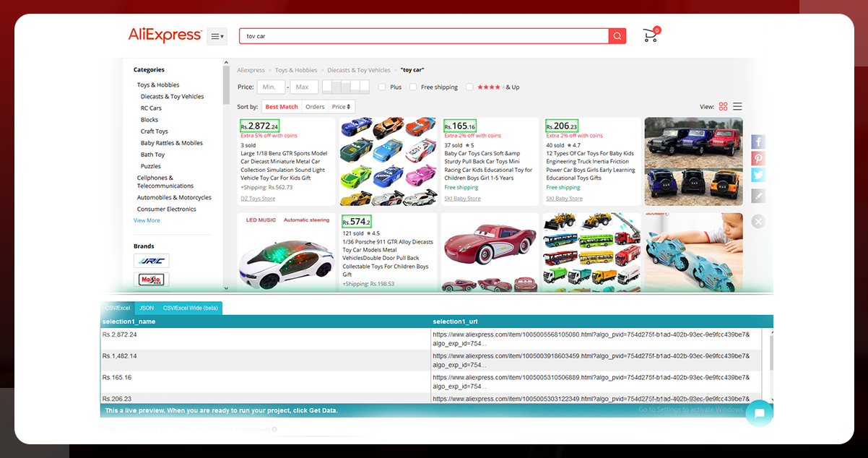This screenshot has height=458, width=868.
Task: Click Diecasts & Toy Vehicles breadcrumb
Action: coord(359,70)
